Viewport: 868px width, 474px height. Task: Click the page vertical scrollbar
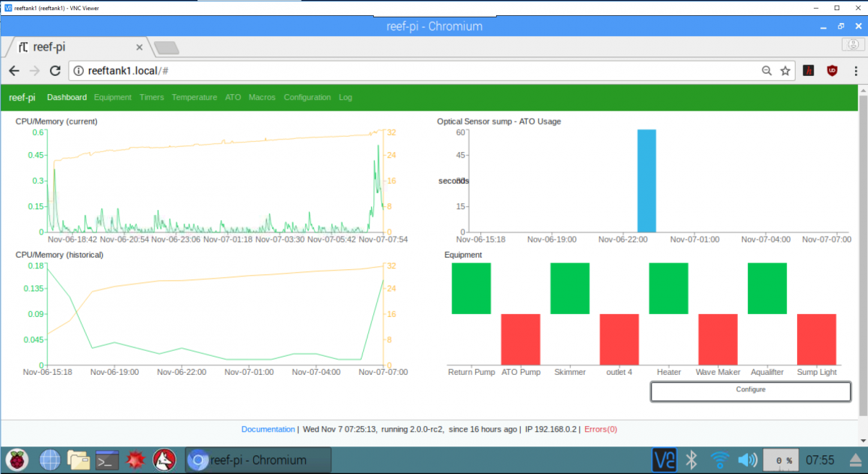click(x=862, y=253)
